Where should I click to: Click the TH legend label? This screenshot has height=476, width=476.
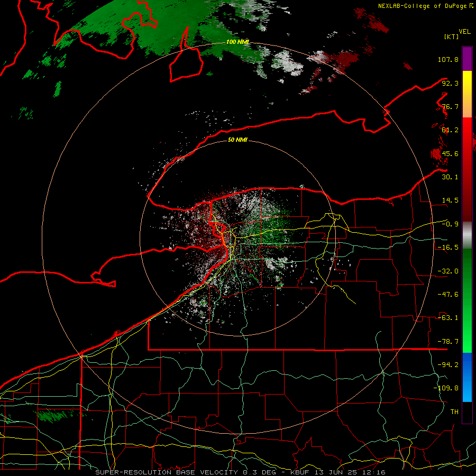click(454, 412)
